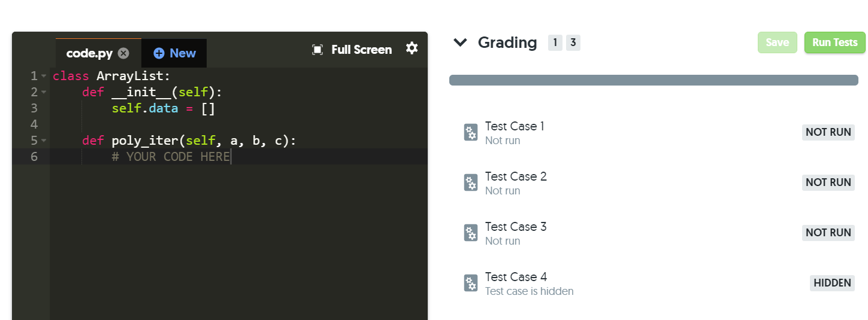Click the Test Case 1 gear icon

(x=471, y=133)
